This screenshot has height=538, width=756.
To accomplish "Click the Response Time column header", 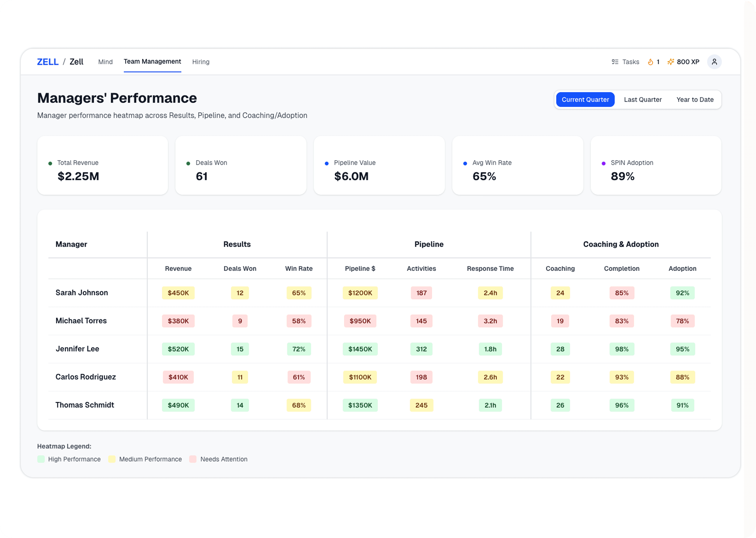I will pos(490,269).
